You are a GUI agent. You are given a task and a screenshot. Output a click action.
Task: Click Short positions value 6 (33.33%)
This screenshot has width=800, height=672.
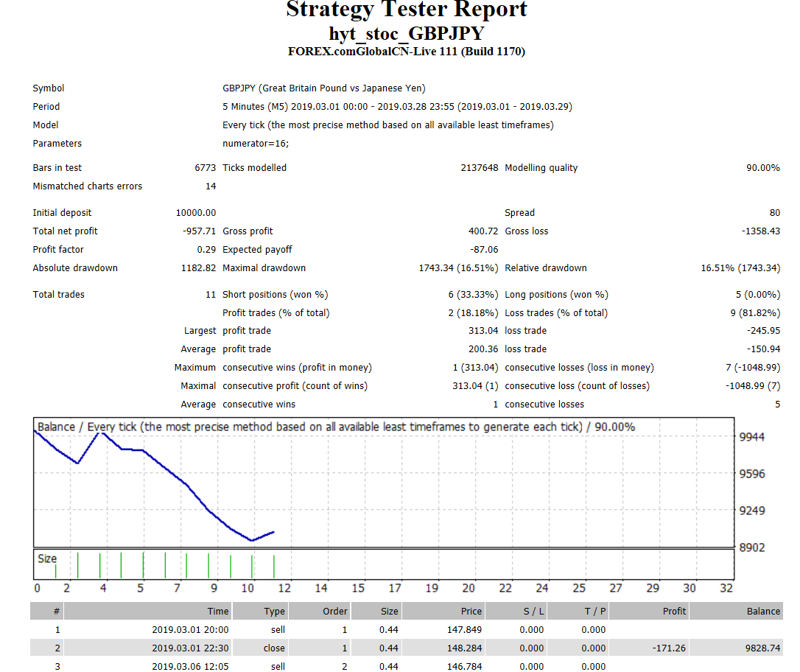(x=473, y=295)
